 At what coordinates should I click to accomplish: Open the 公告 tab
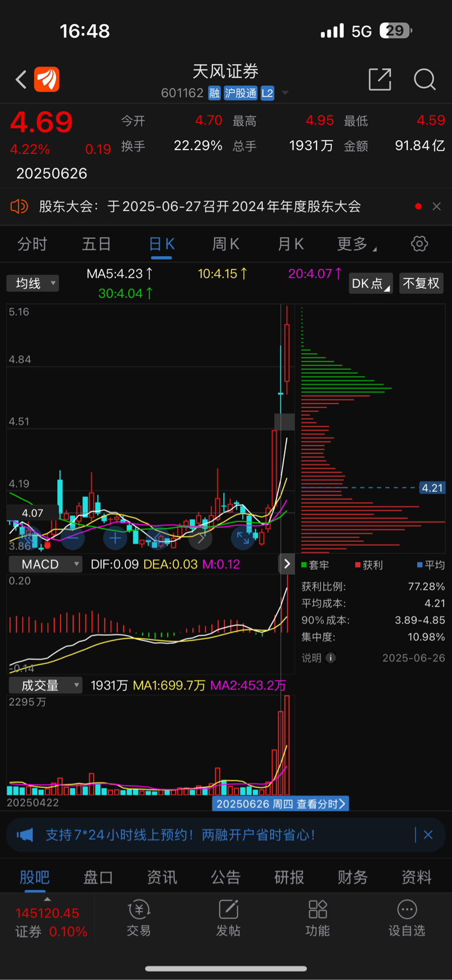coord(225,877)
